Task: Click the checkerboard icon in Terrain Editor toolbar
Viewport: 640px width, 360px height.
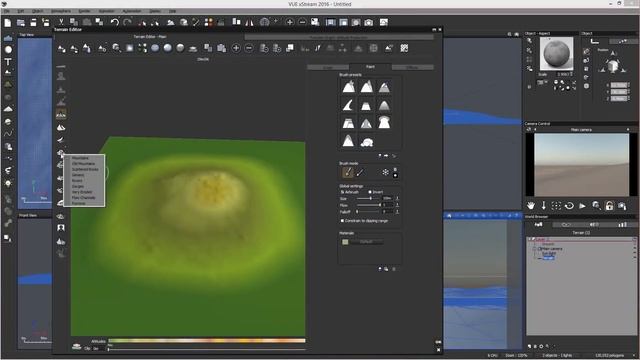Action: tap(404, 48)
